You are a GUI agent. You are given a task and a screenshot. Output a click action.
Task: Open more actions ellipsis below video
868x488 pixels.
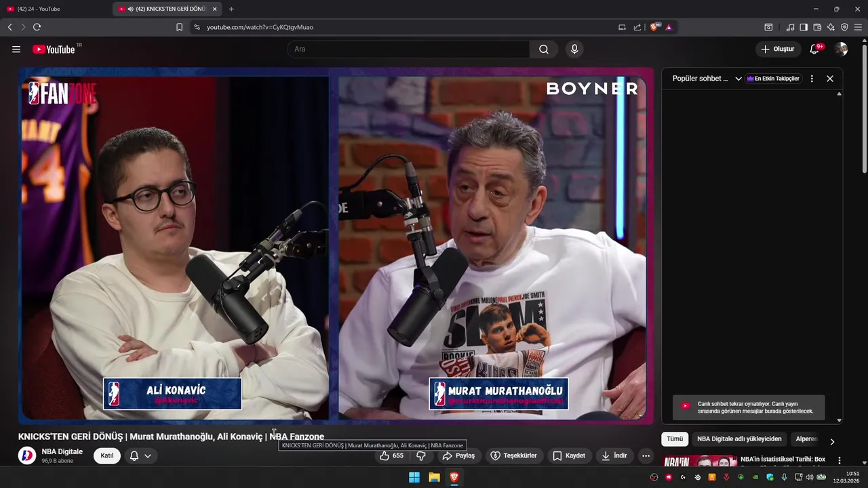[x=646, y=455]
